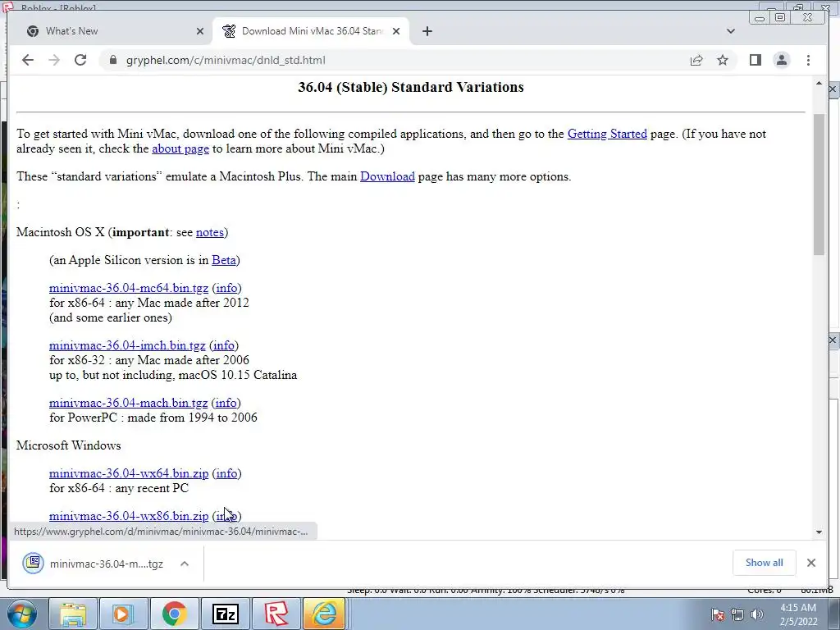840x630 pixels.
Task: Open the Apple Silicon Beta link
Action: pos(223,260)
